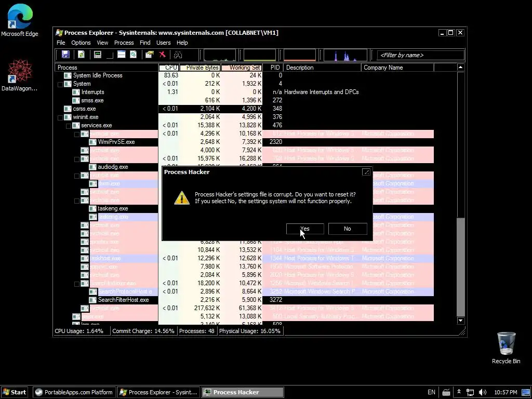Click the volume speaker tray icon
Screen dimensions: 532x399
point(482,392)
